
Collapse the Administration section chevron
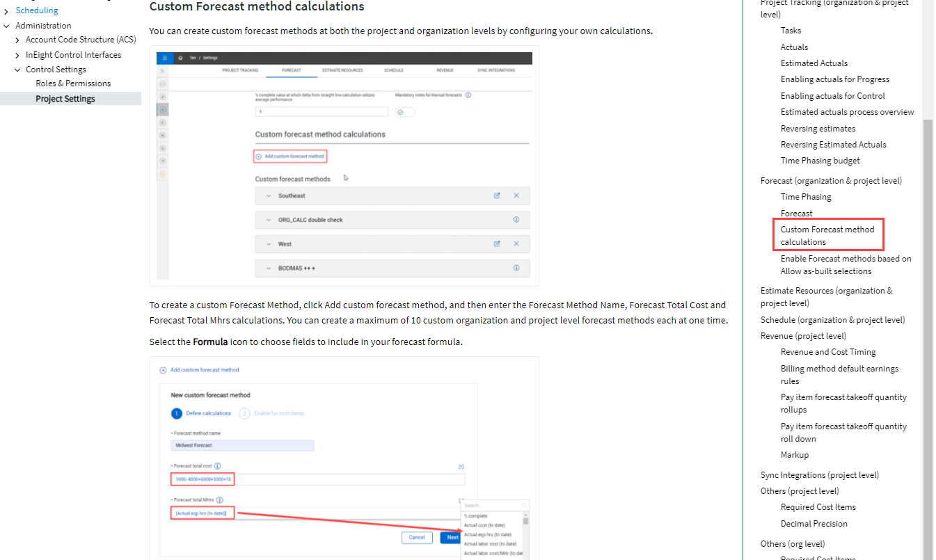pos(6,26)
